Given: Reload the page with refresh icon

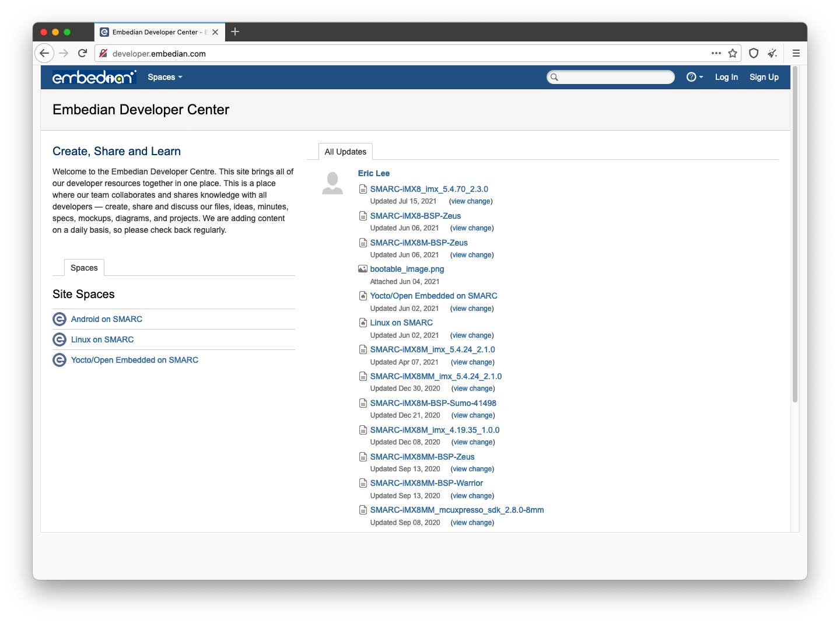Looking at the screenshot, I should [x=82, y=53].
